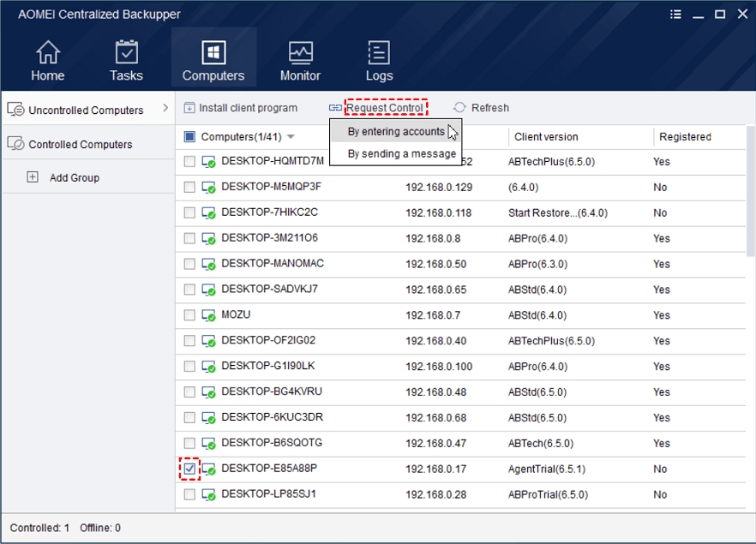Select the DESKTOP-6KUC3DR row name

pos(273,417)
